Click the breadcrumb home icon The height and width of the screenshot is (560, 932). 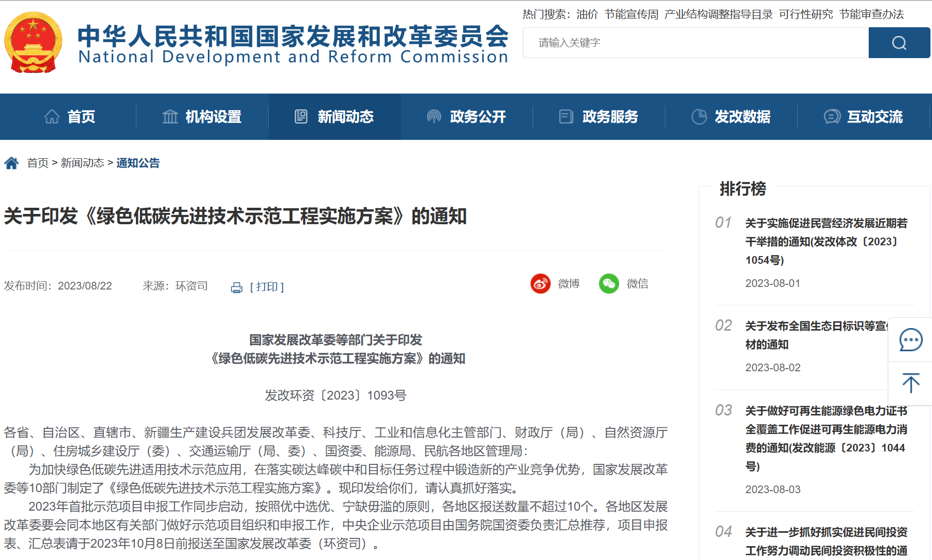(x=11, y=164)
